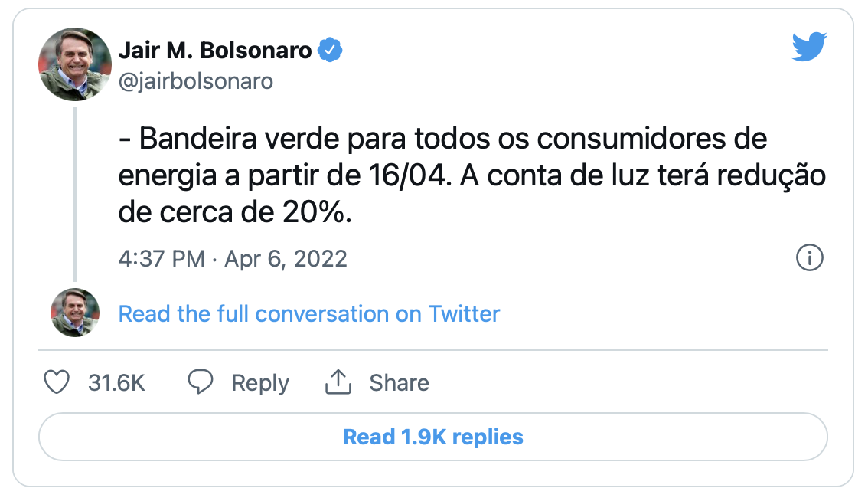Image resolution: width=868 pixels, height=498 pixels.
Task: Click the 31.6K likes count
Action: click(x=116, y=382)
